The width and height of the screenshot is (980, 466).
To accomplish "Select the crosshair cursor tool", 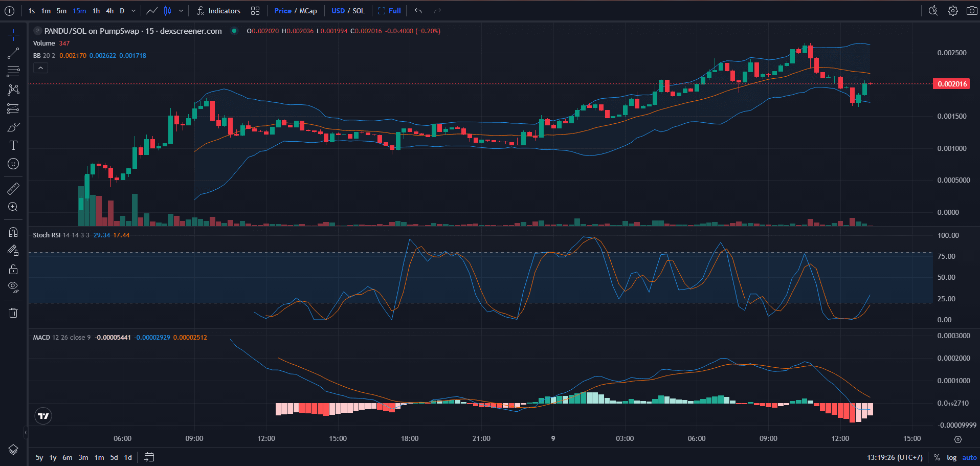I will (13, 35).
